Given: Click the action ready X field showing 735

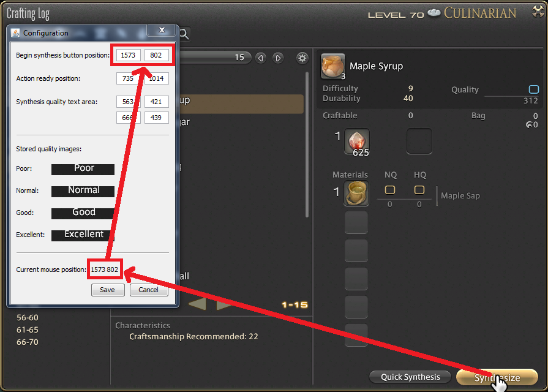Looking at the screenshot, I should pos(128,78).
